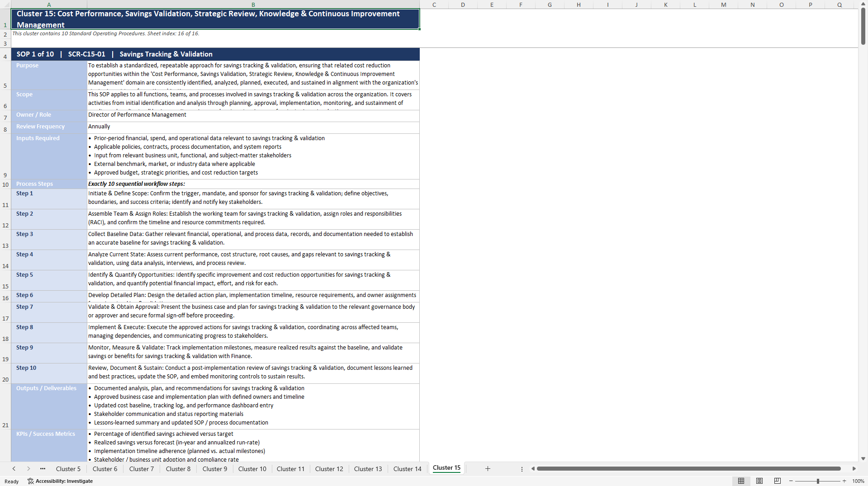Click the 'Review Frequency' label cell
This screenshot has height=486, width=868.
49,127
